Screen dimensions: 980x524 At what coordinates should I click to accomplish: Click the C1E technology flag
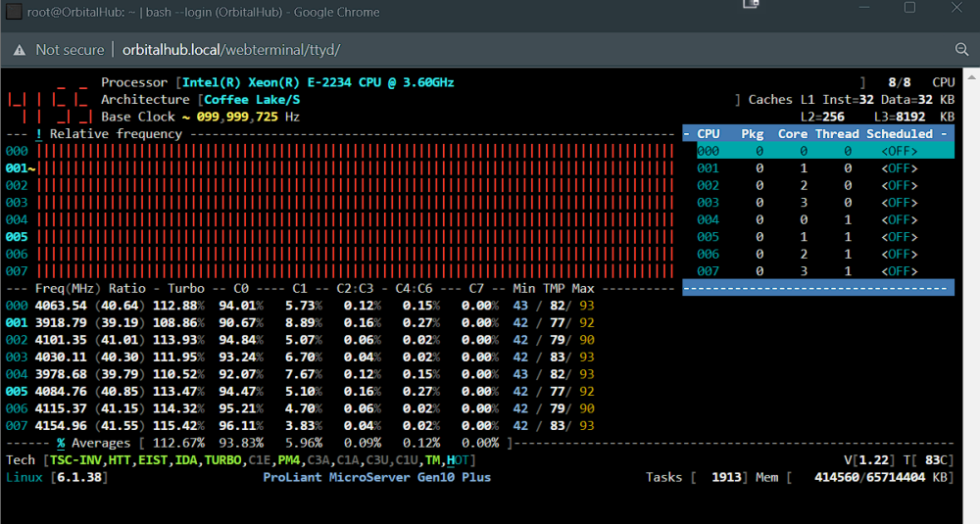pos(260,460)
